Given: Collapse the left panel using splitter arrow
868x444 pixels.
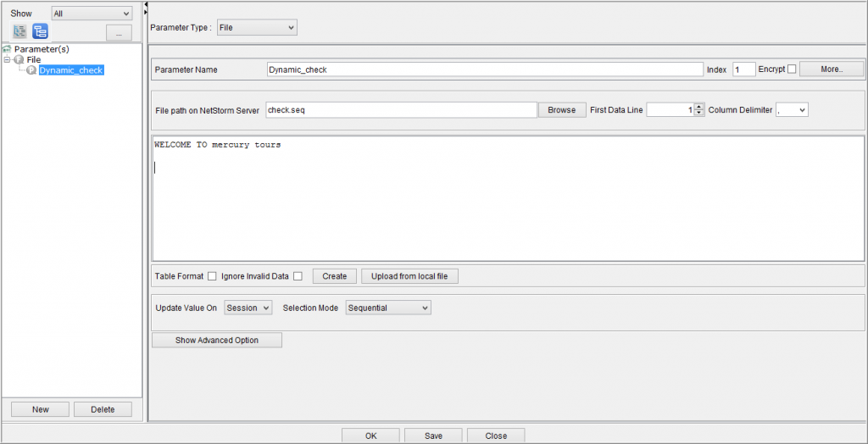Looking at the screenshot, I should 146,5.
